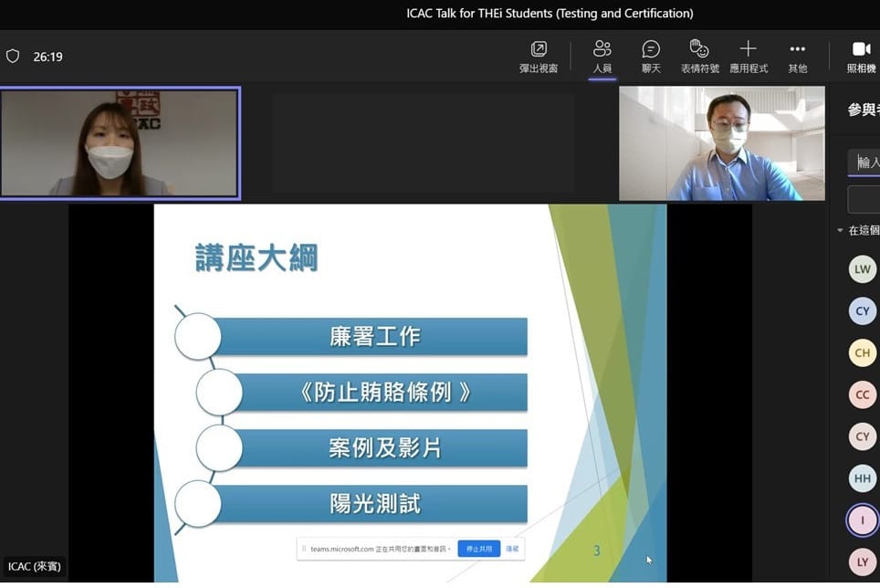Select the HH participant avatar
The image size is (880, 588).
[862, 478]
